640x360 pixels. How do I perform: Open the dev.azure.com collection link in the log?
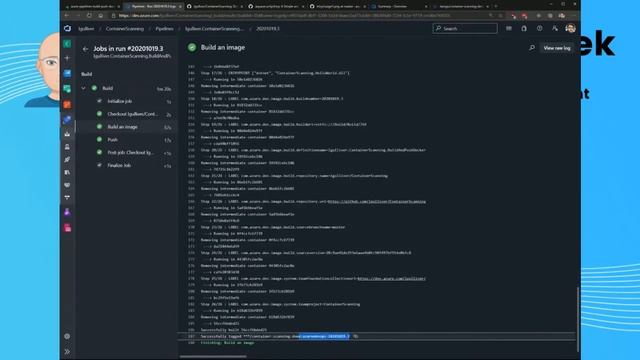pos(391,279)
